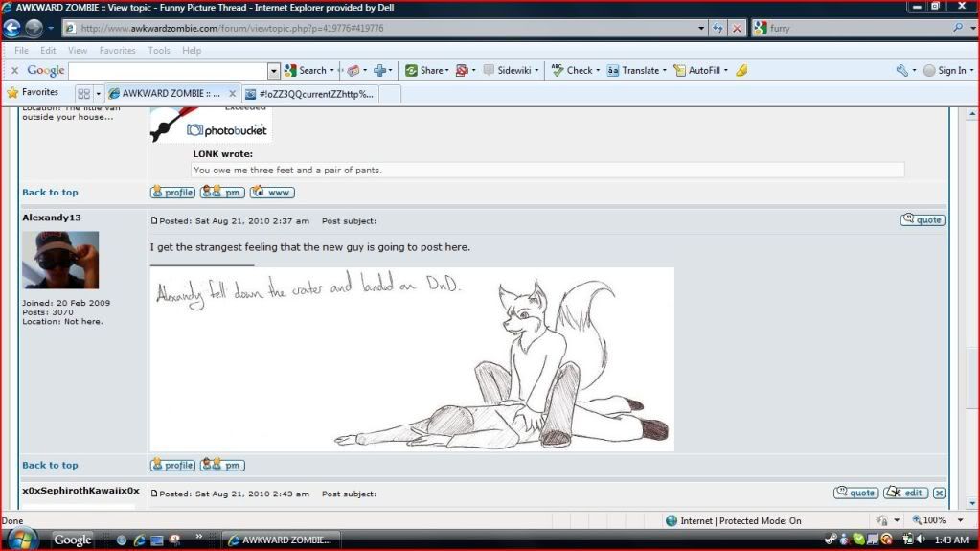Open Google Toolbar wrench settings
This screenshot has width=980, height=551.
(x=901, y=70)
